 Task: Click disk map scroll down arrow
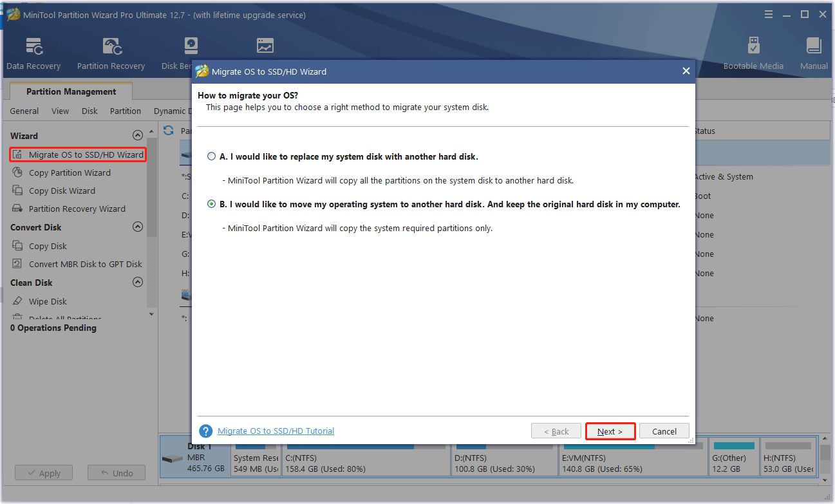[825, 480]
